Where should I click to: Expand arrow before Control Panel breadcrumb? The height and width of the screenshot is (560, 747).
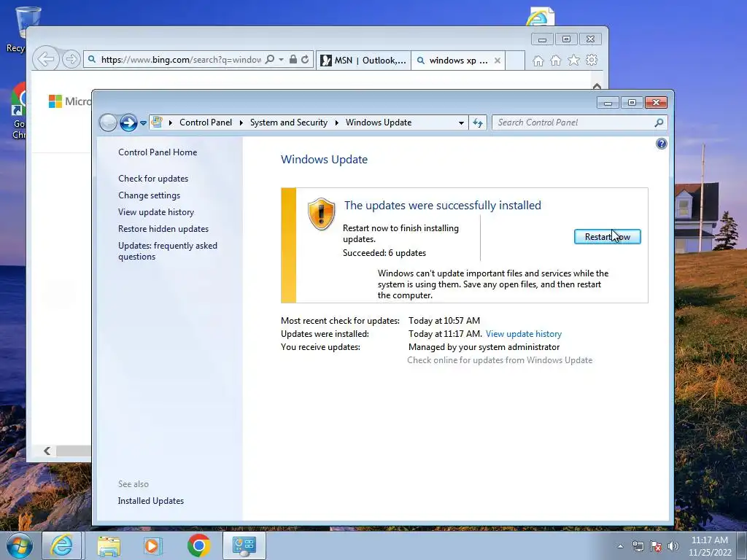pos(171,122)
